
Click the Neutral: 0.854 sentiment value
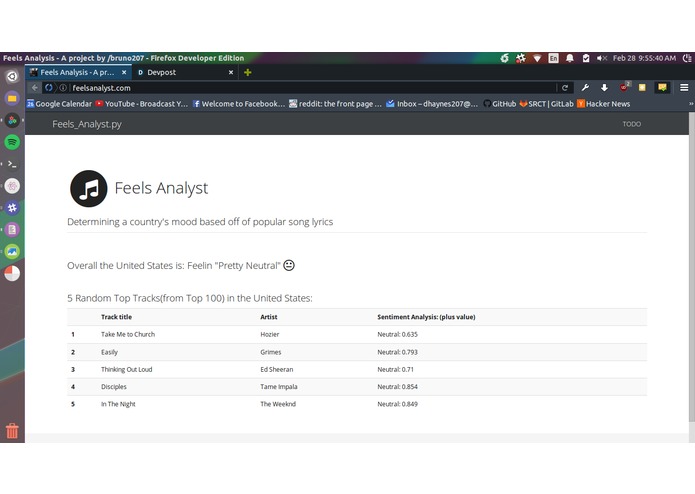coord(397,387)
